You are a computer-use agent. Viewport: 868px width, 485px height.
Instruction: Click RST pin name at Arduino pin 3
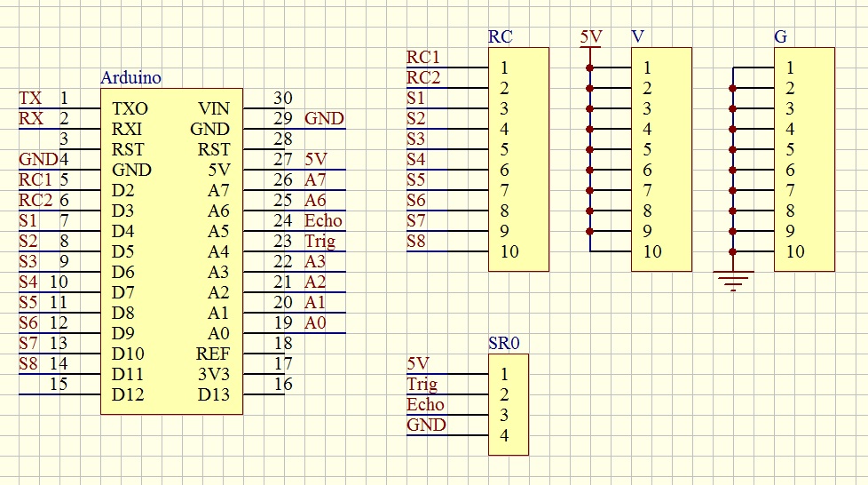point(128,149)
